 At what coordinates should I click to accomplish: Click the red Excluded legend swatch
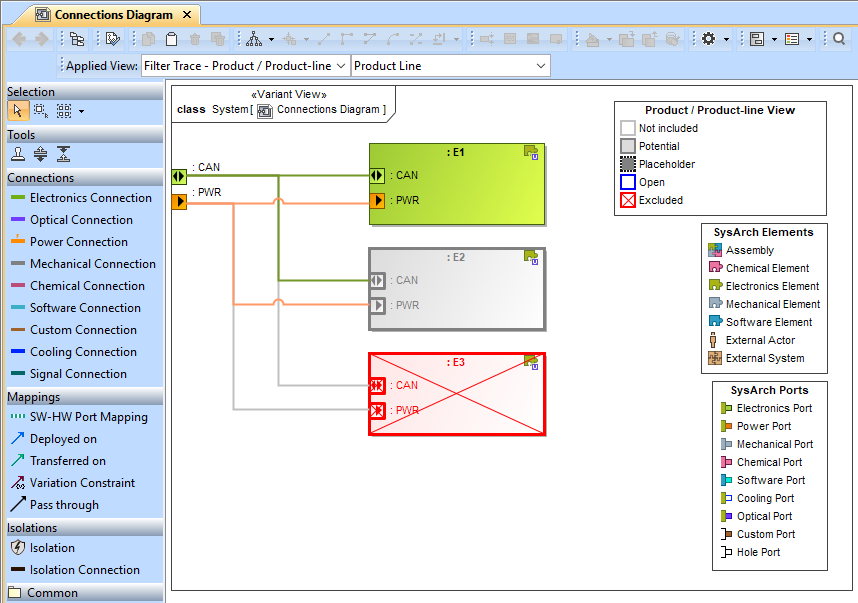click(x=628, y=200)
